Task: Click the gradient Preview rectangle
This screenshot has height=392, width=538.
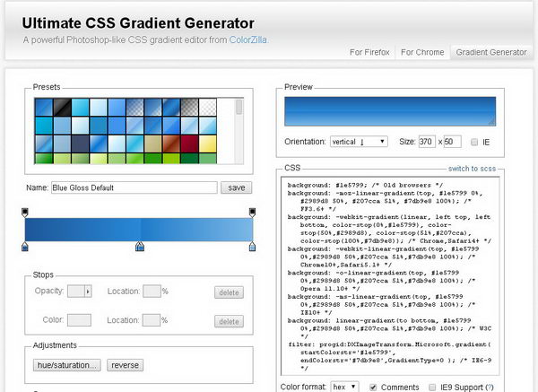Action: (390, 111)
